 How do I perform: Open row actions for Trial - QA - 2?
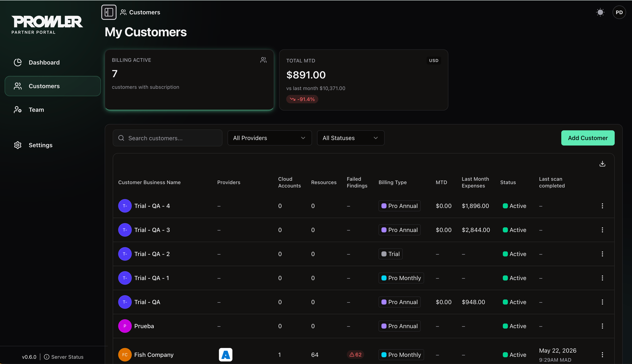(602, 254)
